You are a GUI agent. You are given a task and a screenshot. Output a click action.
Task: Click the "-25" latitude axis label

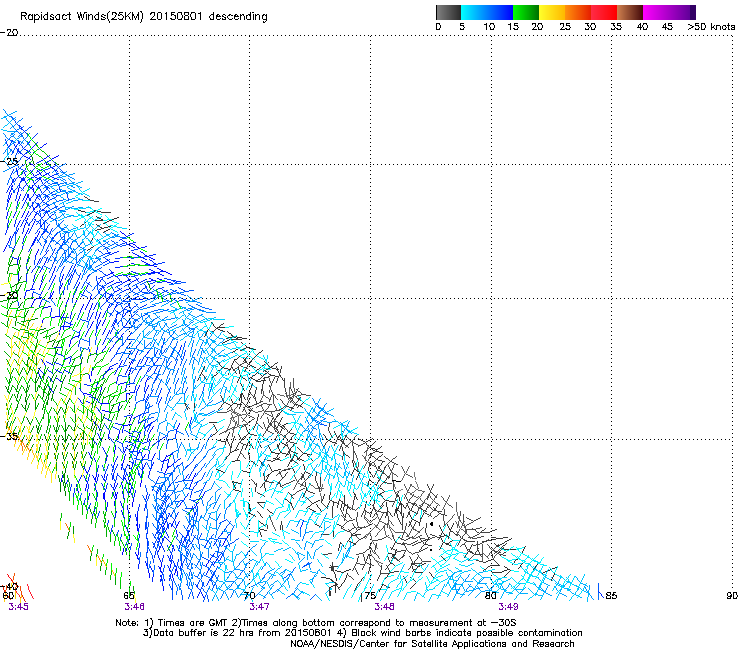coord(9,162)
